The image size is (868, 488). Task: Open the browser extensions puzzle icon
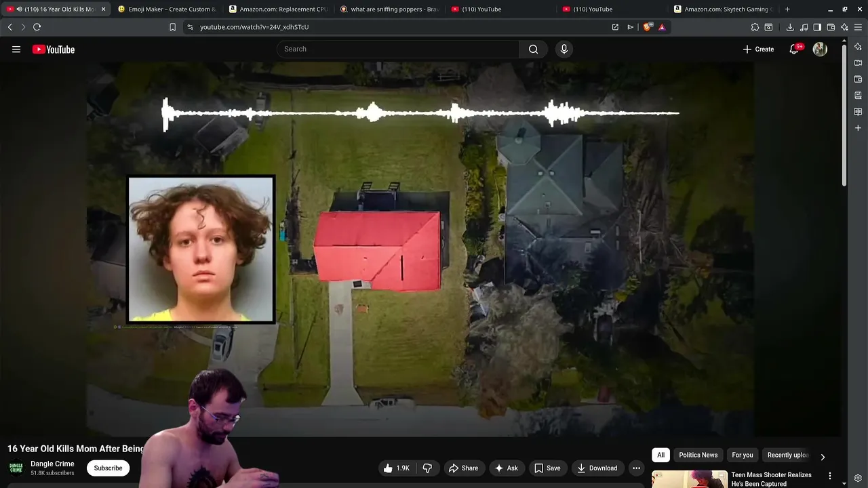(755, 27)
